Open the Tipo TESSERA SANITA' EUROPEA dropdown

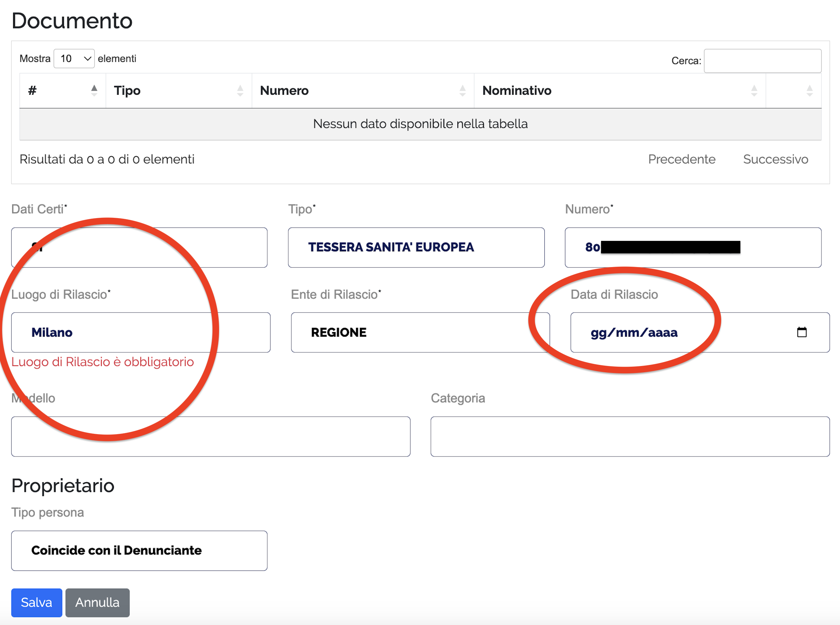tap(416, 247)
